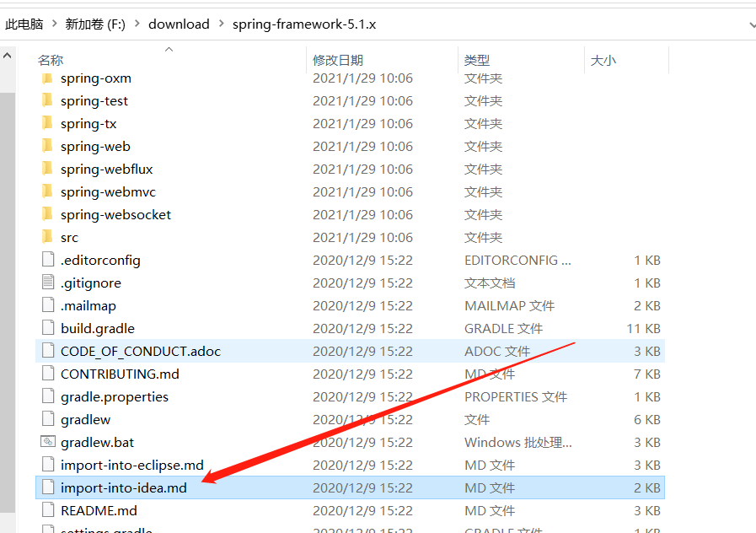The image size is (756, 533).
Task: Click the navigation pane scroll-up arrow
Action: point(8,56)
